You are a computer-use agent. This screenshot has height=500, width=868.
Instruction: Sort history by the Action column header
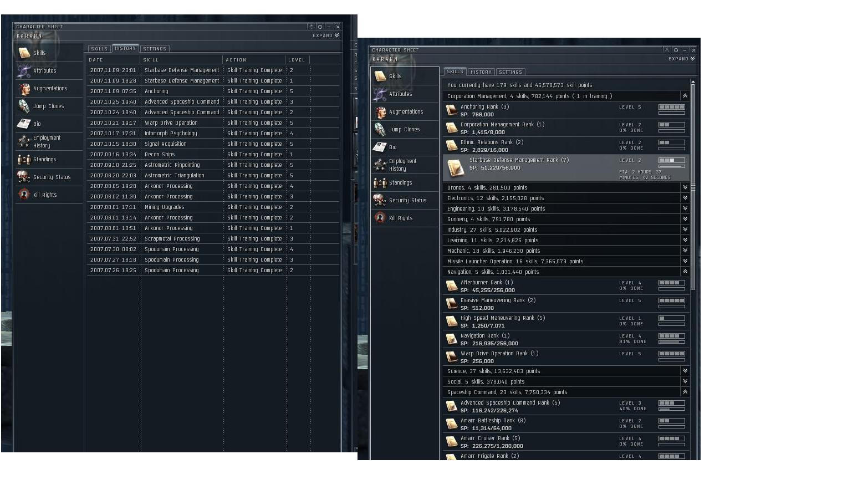(254, 60)
